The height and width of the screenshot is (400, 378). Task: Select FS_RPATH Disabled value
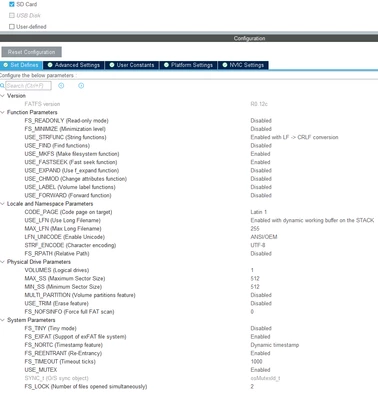[261, 254]
